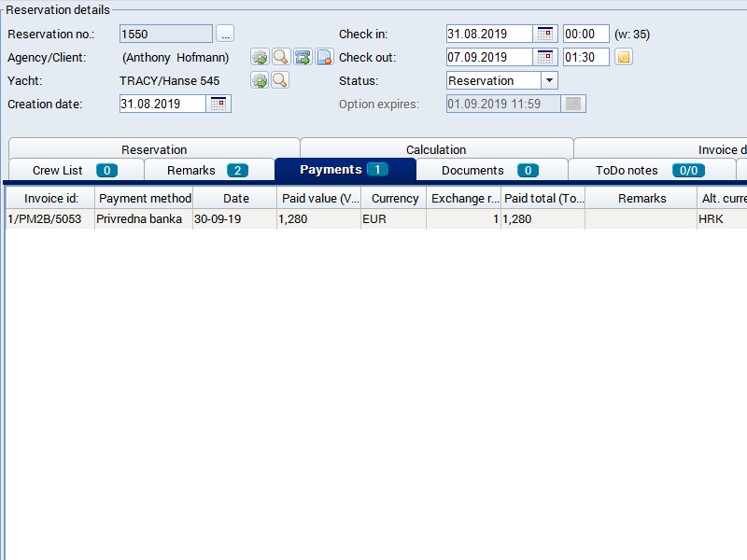Click the Check in time field

point(585,35)
